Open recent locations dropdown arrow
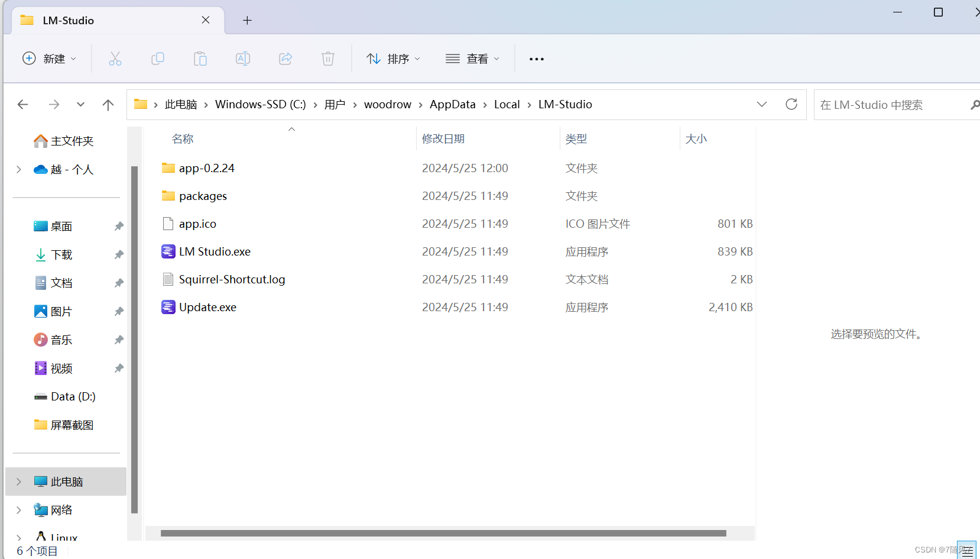Viewport: 980px width, 559px height. point(80,105)
